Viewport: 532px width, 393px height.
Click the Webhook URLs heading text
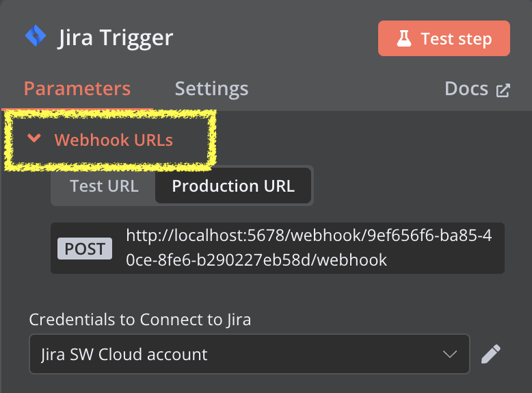114,140
